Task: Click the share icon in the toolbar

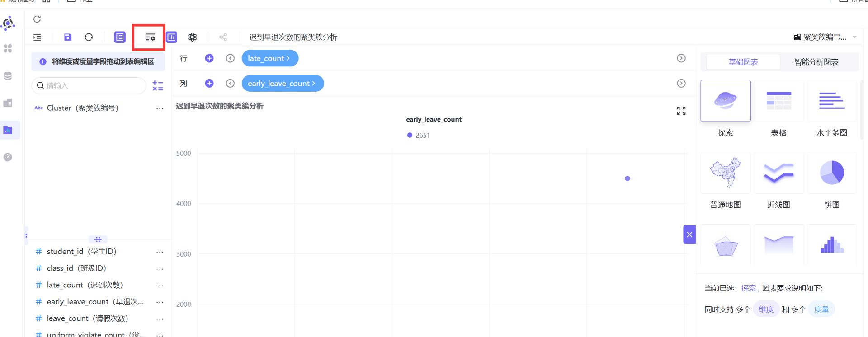Action: tap(223, 37)
